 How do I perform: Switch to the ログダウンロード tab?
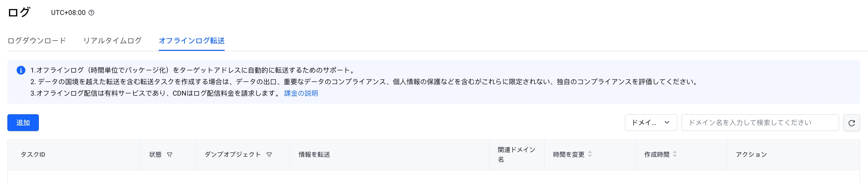click(37, 41)
